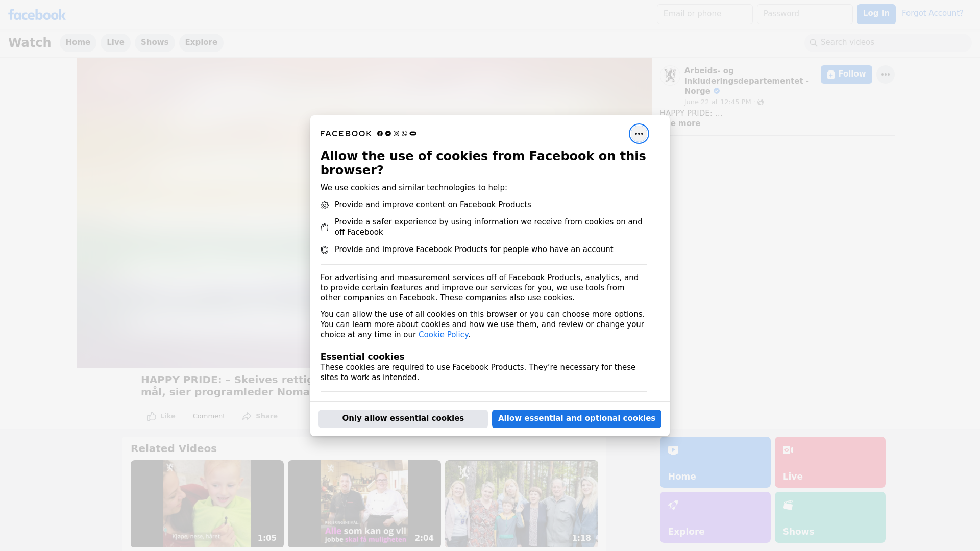Click the Arbeids- og inkluderingsdepartementet page avatar
This screenshot has width=980, height=551.
[x=670, y=75]
